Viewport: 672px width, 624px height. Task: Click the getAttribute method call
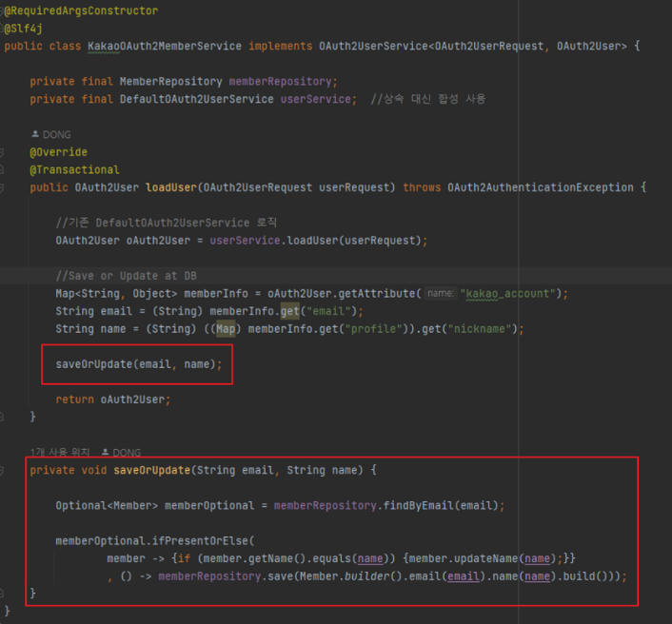tap(377, 294)
